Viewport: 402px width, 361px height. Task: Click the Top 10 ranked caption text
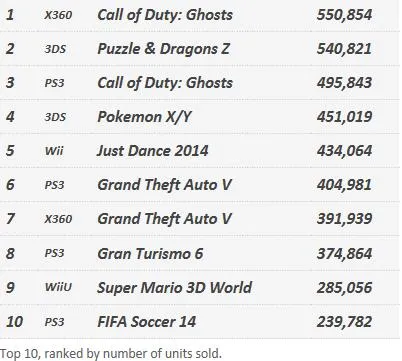point(111,354)
